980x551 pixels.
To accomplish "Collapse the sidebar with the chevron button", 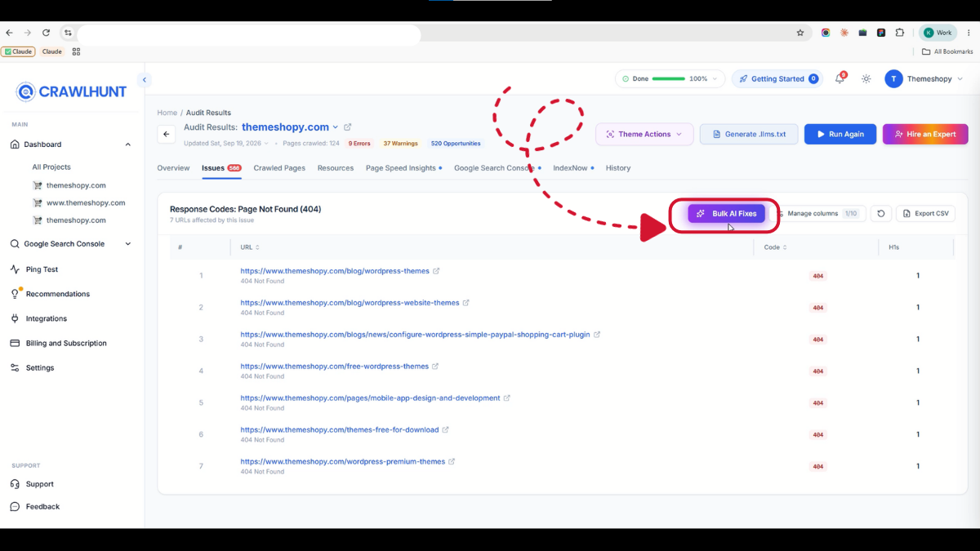I will click(x=145, y=80).
